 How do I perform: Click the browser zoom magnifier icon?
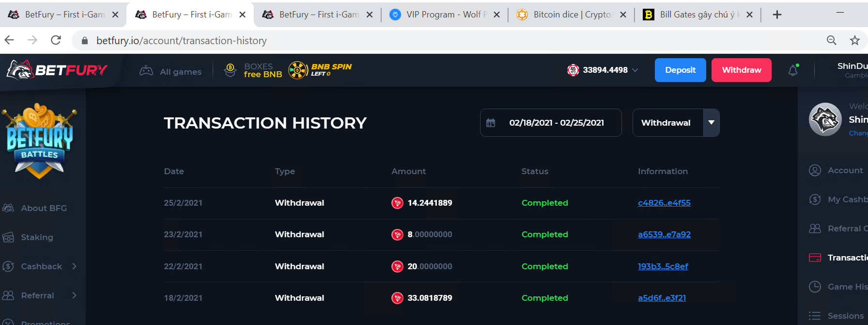[x=831, y=40]
